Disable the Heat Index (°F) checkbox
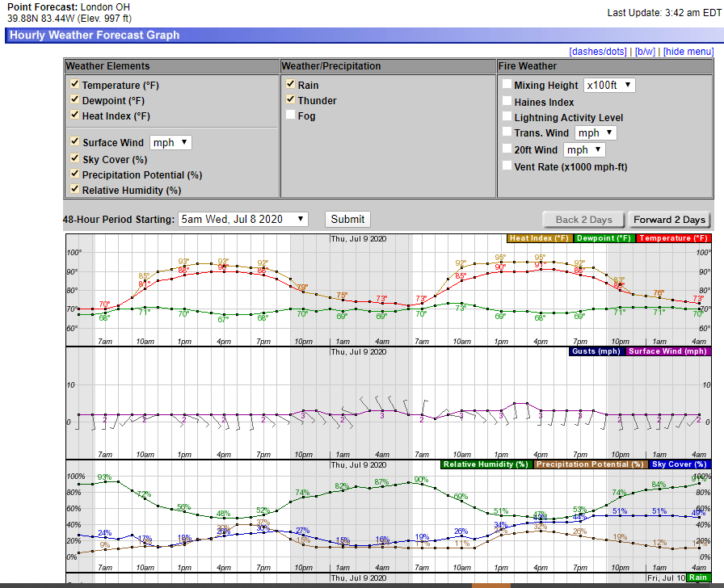This screenshot has width=724, height=588. click(74, 115)
